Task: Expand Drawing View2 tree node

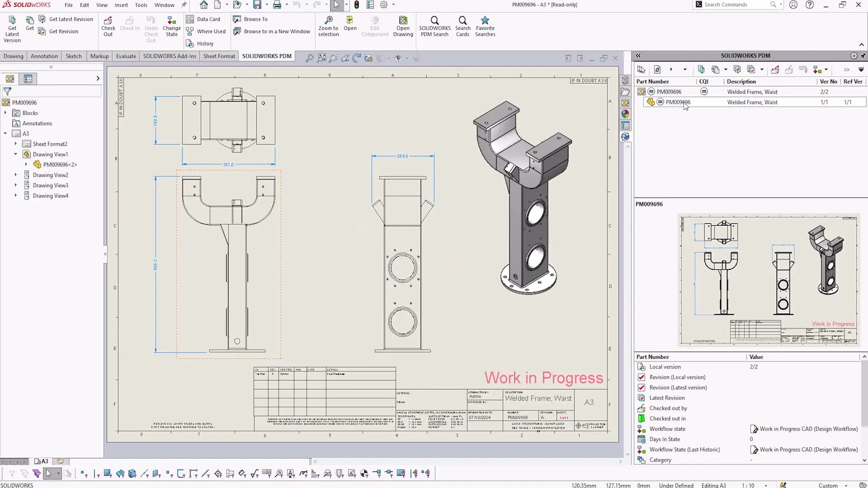Action: 16,175
